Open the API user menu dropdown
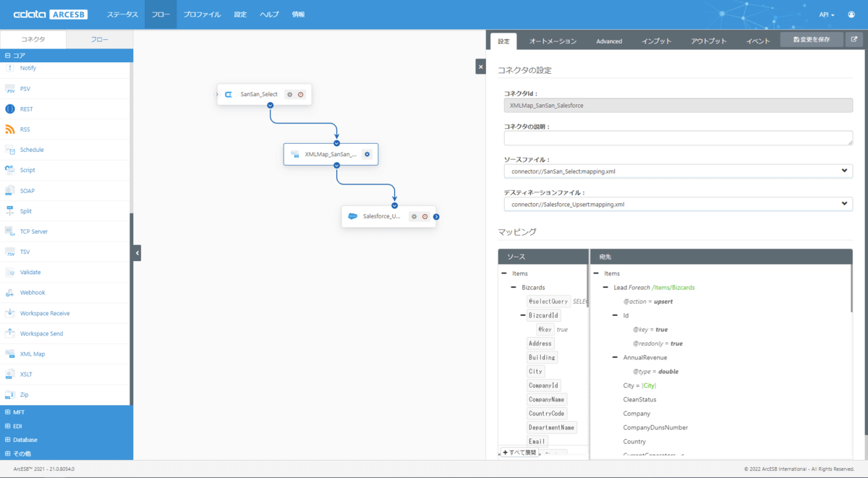Viewport: 868px width, 478px height. pyautogui.click(x=827, y=14)
